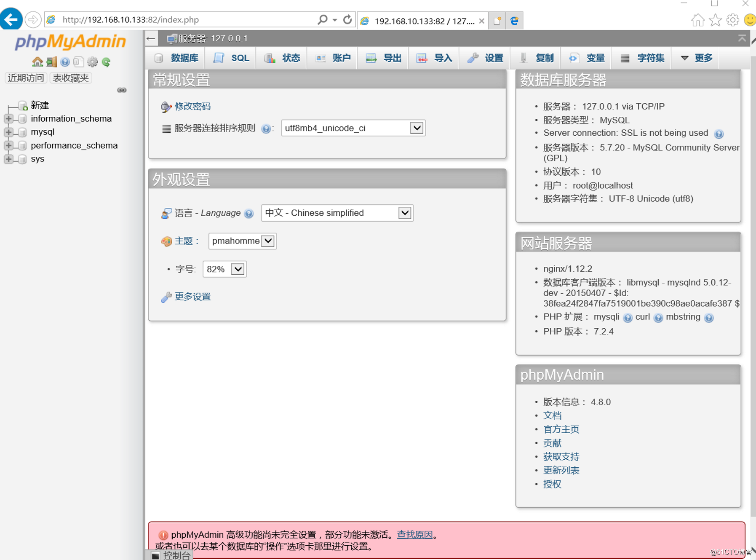Screen dimensions: 756x560
Task: Expand the information_schema tree node
Action: coord(8,119)
